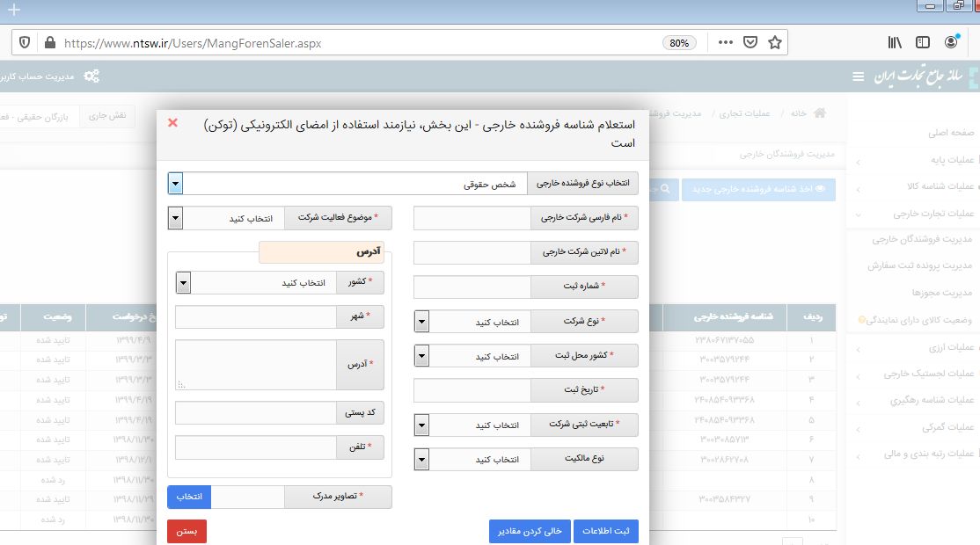The width and height of the screenshot is (980, 545).
Task: Open page actions three-dots menu
Action: click(725, 42)
